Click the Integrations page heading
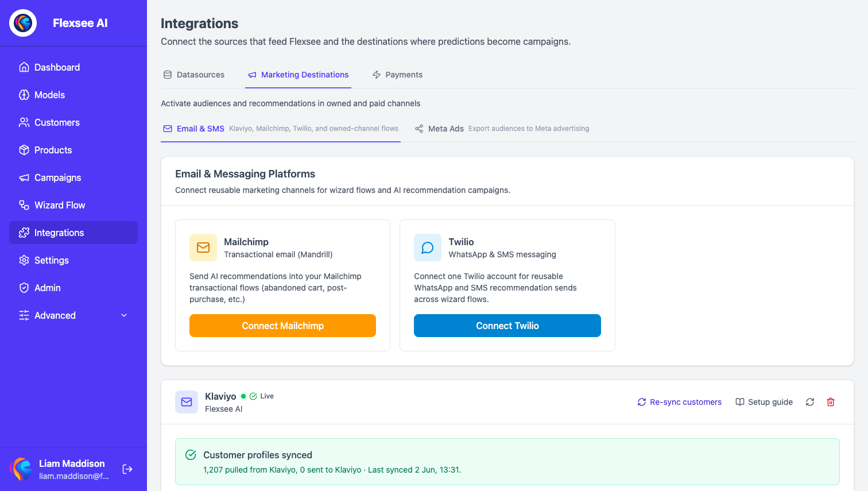The height and width of the screenshot is (491, 868). (x=199, y=24)
